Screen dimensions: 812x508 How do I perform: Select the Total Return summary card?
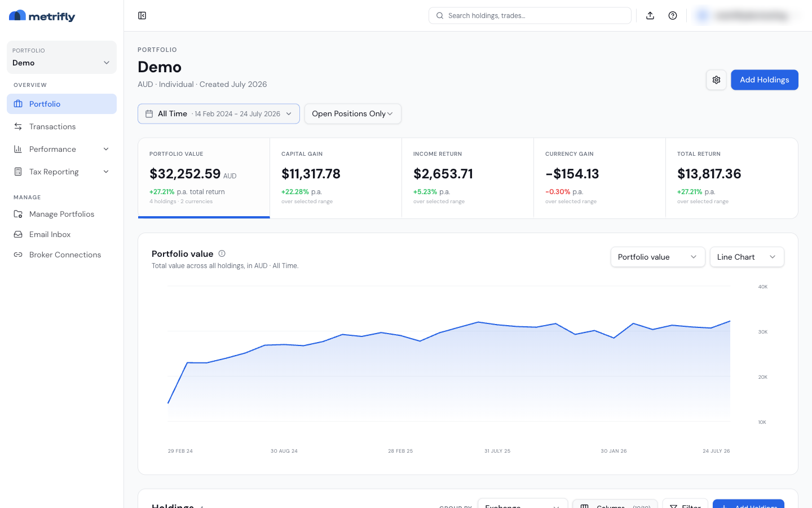point(731,178)
